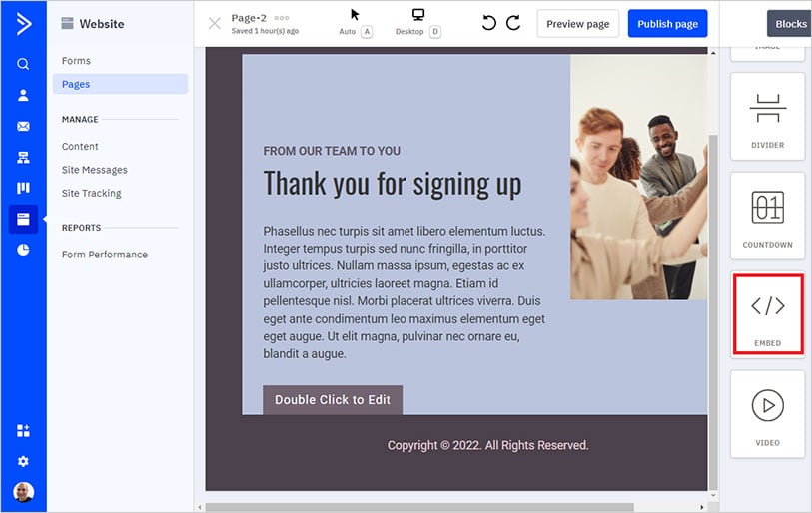Open Site Messages under Manage
812x513 pixels.
[94, 170]
